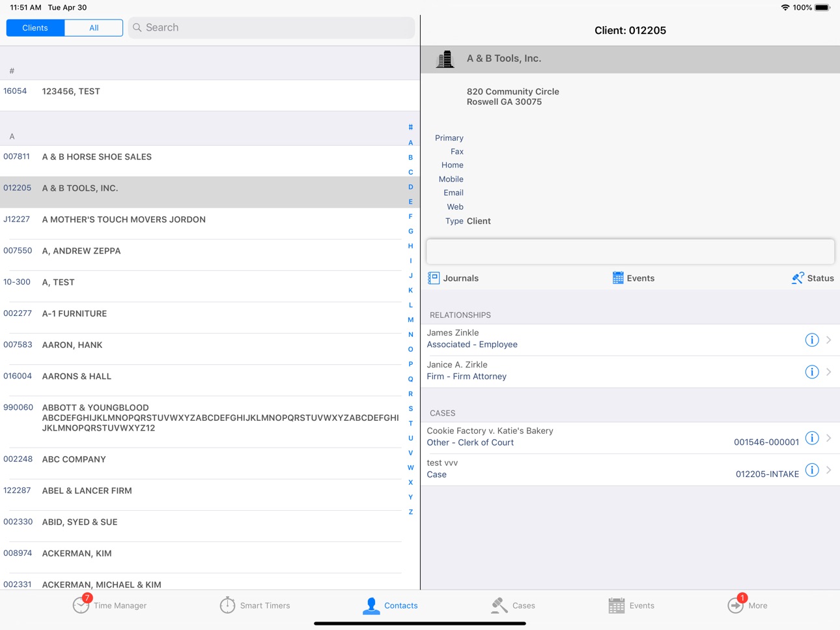Tap the battery indicator in status bar
The width and height of the screenshot is (840, 630).
(x=822, y=8)
